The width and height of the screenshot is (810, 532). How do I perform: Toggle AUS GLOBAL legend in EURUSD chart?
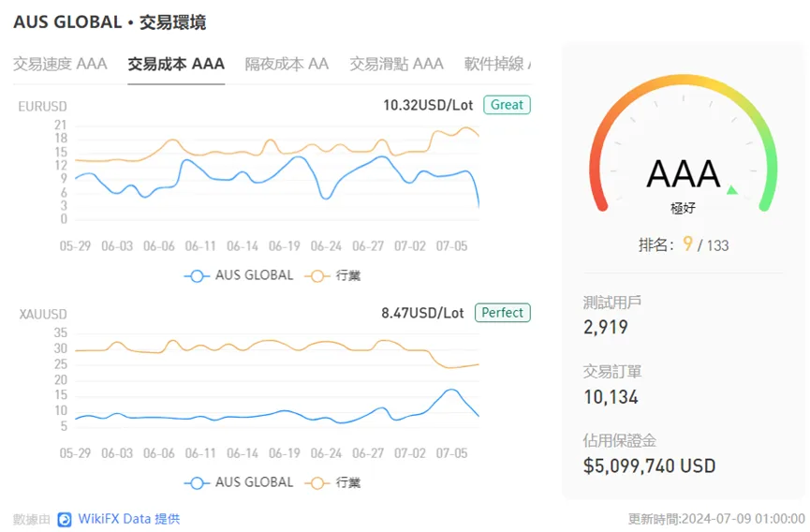point(239,275)
